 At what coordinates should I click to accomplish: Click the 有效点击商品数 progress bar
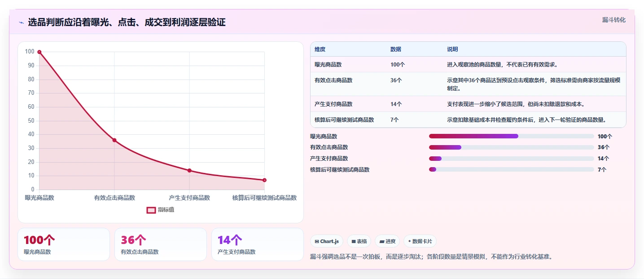click(512, 147)
